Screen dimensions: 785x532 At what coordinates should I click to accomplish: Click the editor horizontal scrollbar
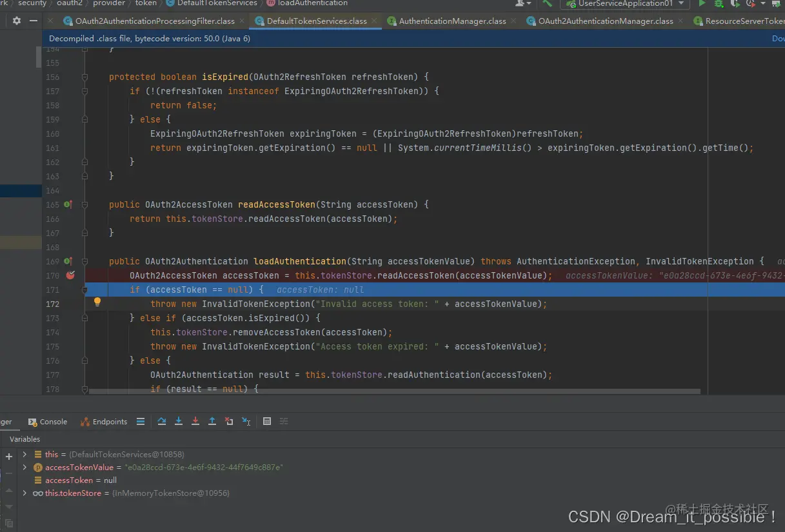coord(395,391)
